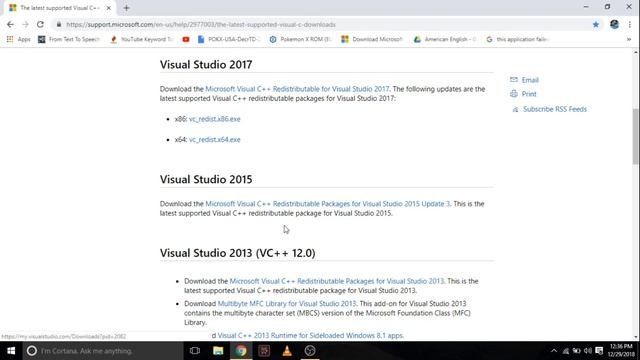Expand the hidden bookmarks chevron
The width and height of the screenshot is (640, 360).
tap(629, 39)
